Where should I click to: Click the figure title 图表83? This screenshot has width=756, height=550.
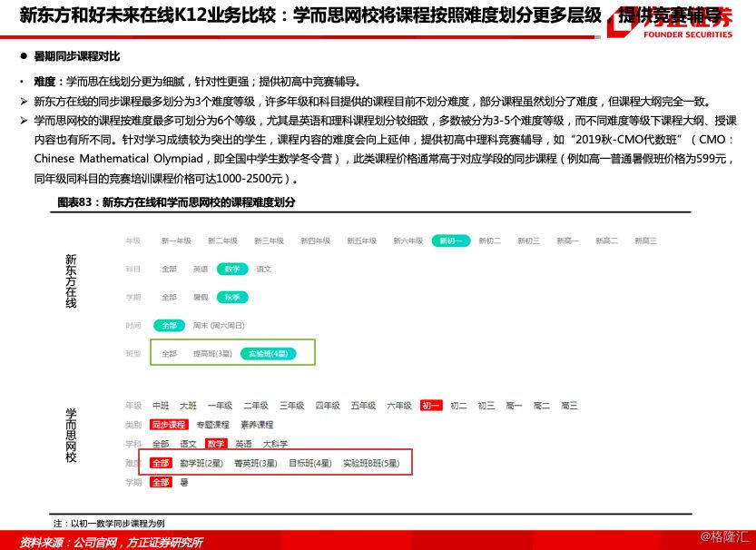176,202
